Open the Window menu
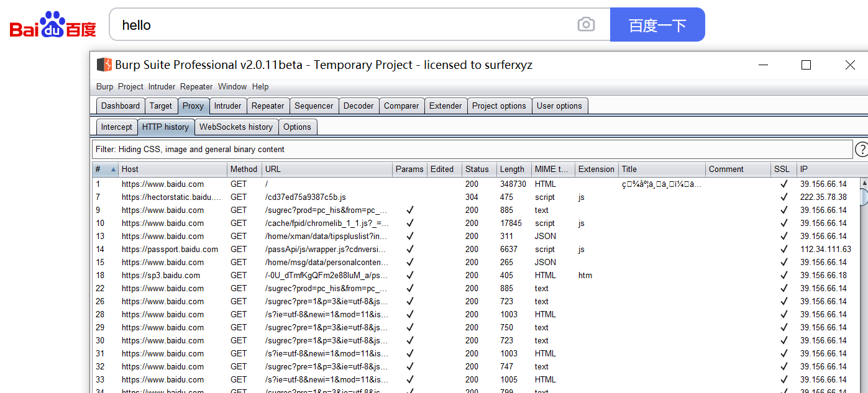868x393 pixels. click(x=232, y=87)
